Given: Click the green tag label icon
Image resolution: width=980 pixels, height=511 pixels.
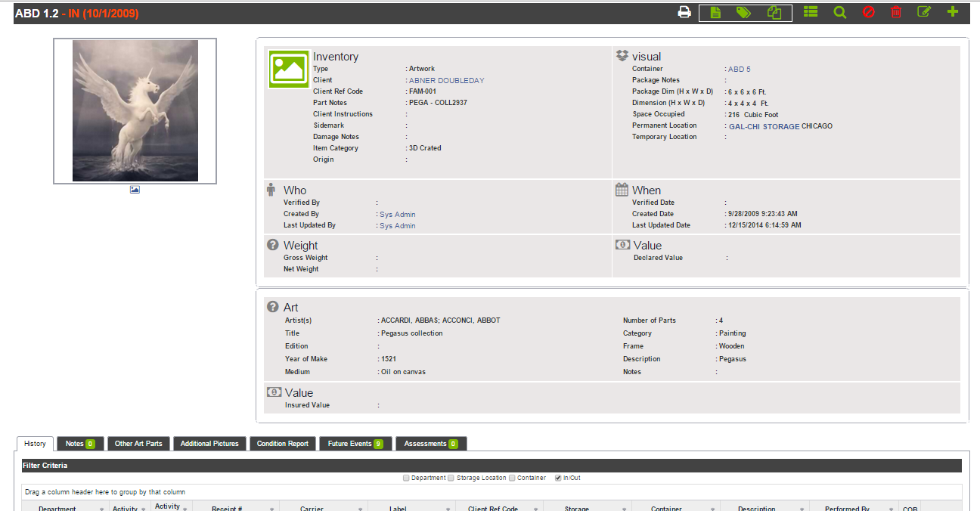Looking at the screenshot, I should pyautogui.click(x=744, y=12).
